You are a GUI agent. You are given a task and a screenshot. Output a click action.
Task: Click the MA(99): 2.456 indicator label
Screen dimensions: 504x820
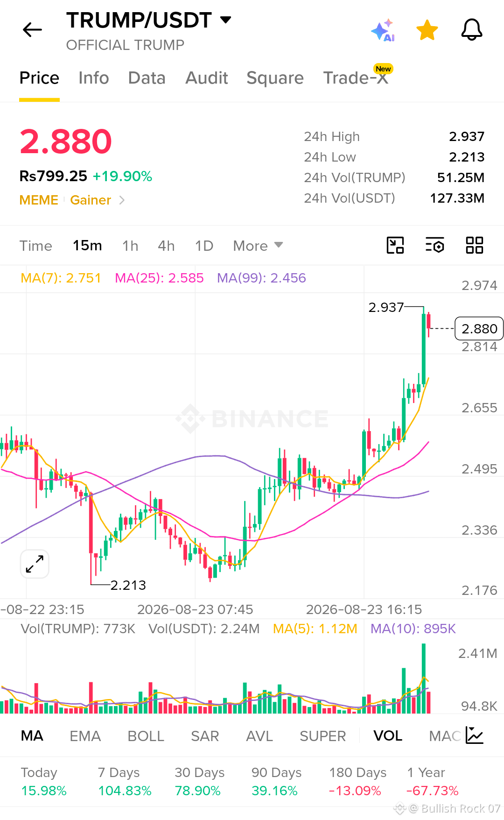click(x=261, y=278)
